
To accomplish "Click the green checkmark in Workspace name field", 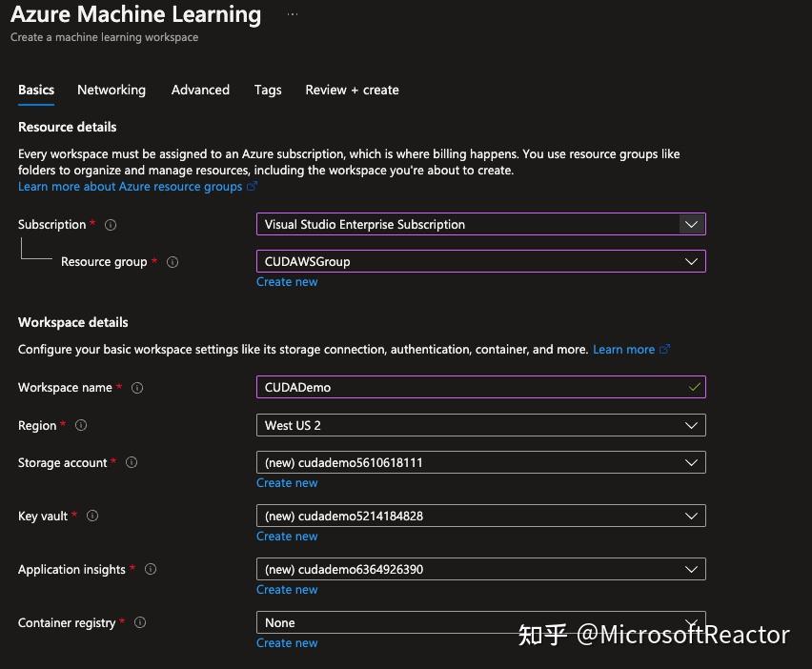I will coord(694,387).
